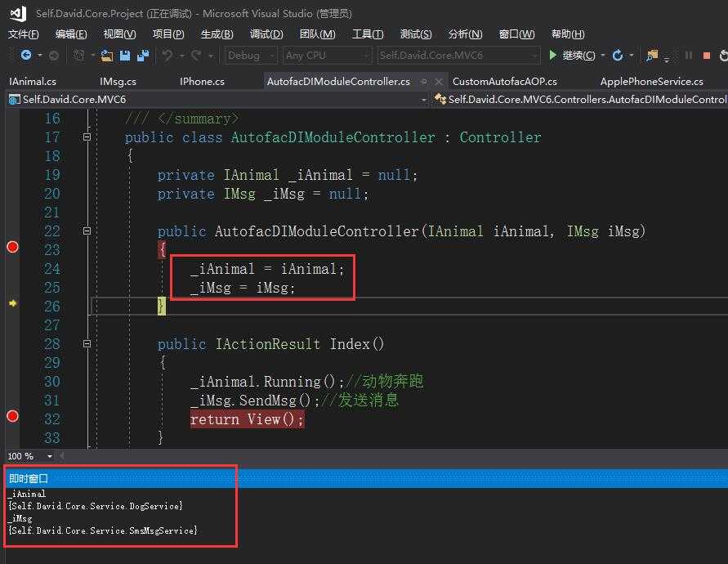Click the restart debugging icon
Image resolution: width=728 pixels, height=564 pixels.
(x=723, y=56)
